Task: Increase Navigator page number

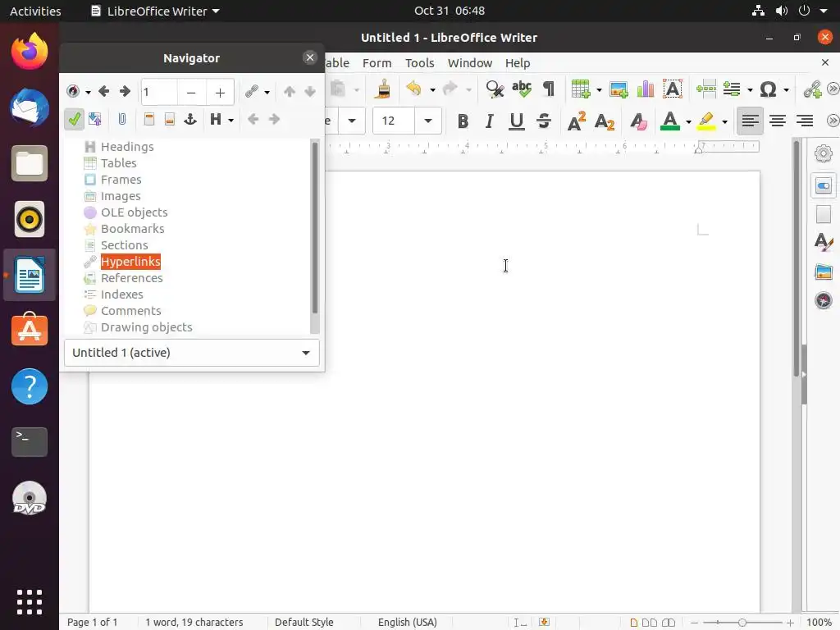Action: (x=220, y=92)
